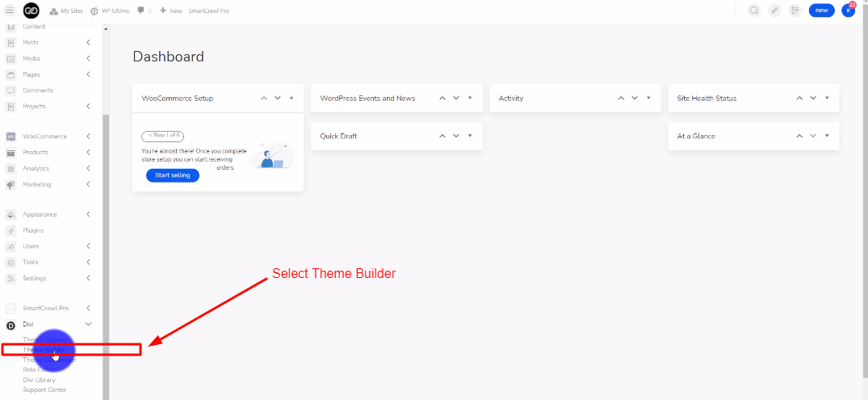
Task: Click the WooCommerce icon in sidebar
Action: point(10,137)
